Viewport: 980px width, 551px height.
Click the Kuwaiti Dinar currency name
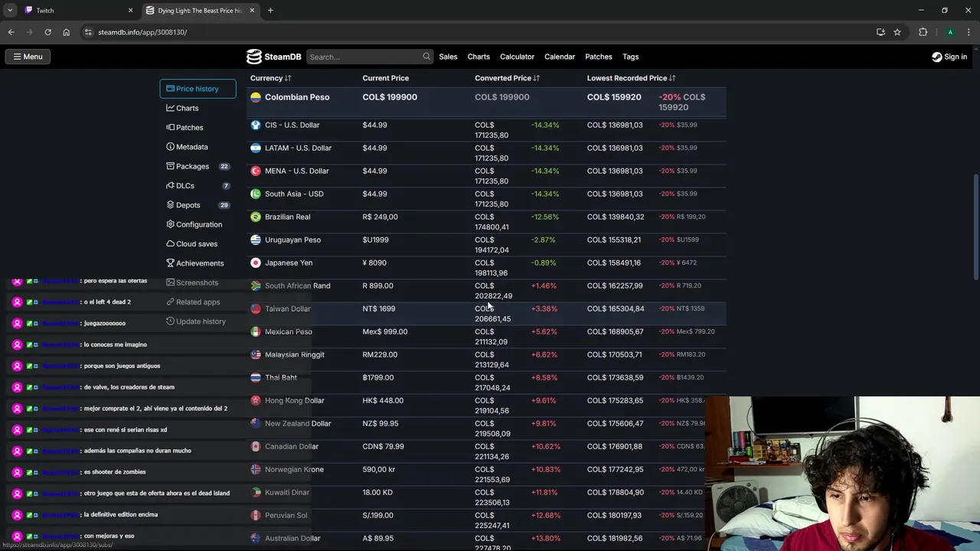click(287, 492)
